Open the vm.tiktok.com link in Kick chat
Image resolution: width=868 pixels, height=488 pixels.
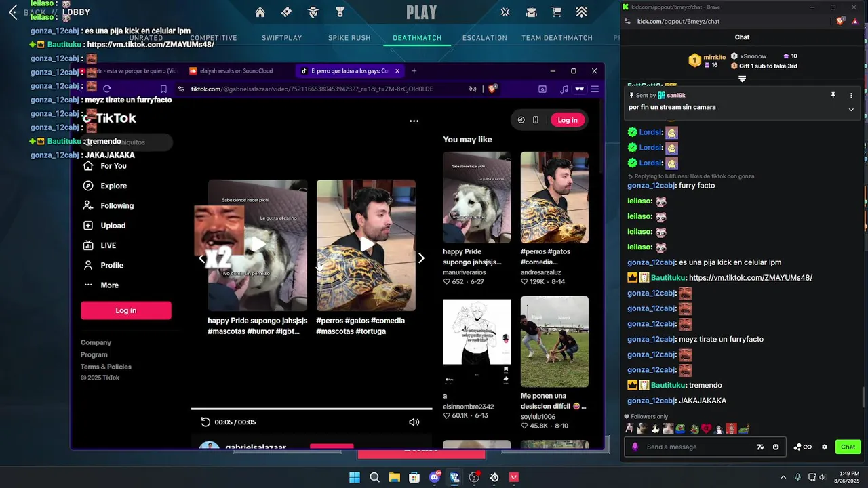point(750,278)
